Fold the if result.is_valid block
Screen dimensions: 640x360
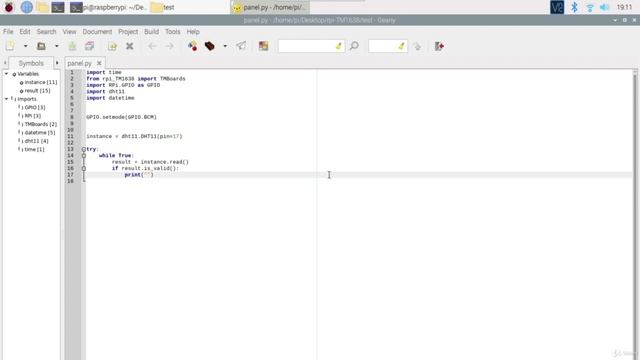[x=84, y=169]
